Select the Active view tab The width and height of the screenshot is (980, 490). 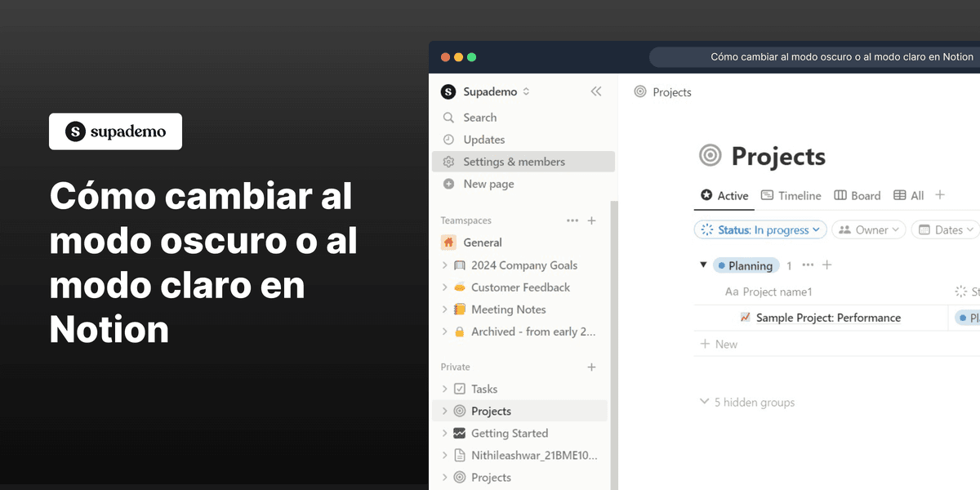(724, 195)
